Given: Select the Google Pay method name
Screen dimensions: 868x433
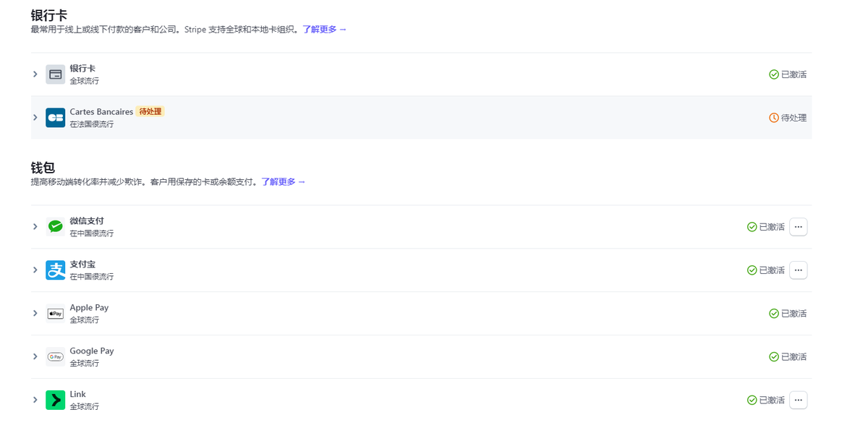Looking at the screenshot, I should 92,351.
